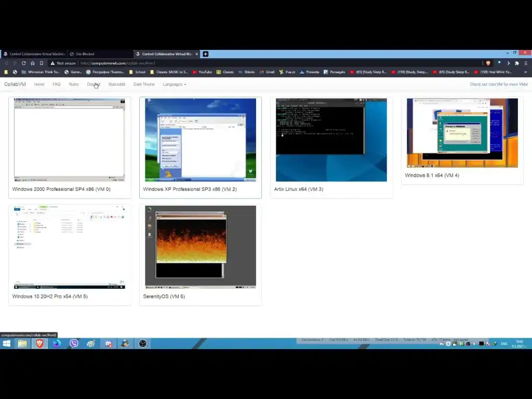Viewport: 532px width, 399px height.
Task: Open the YouTube bookmark
Action: (202, 72)
